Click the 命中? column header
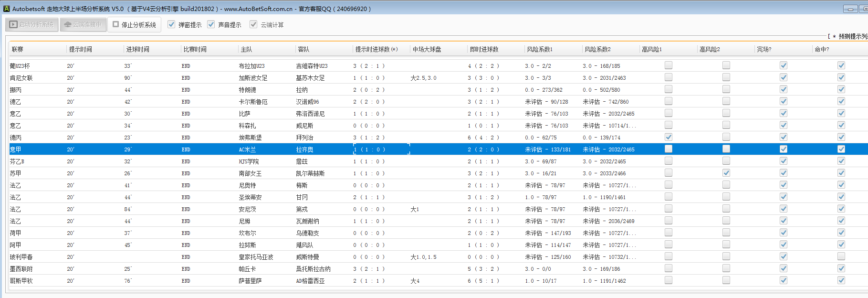The height and width of the screenshot is (298, 868). pos(822,49)
